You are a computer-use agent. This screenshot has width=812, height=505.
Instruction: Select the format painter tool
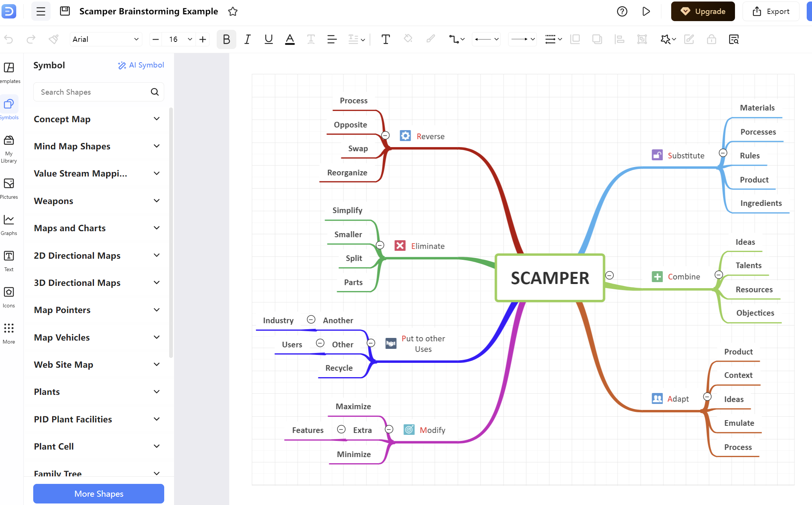pos(54,39)
